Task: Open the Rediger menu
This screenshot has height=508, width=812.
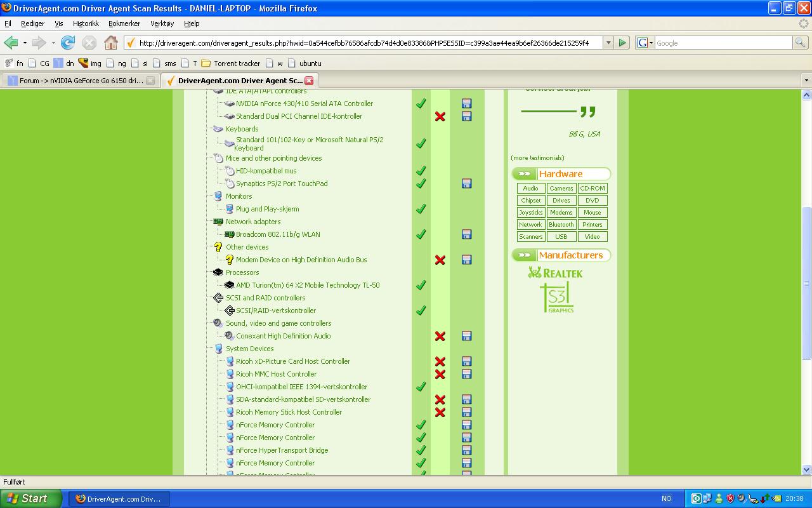Action: 32,23
